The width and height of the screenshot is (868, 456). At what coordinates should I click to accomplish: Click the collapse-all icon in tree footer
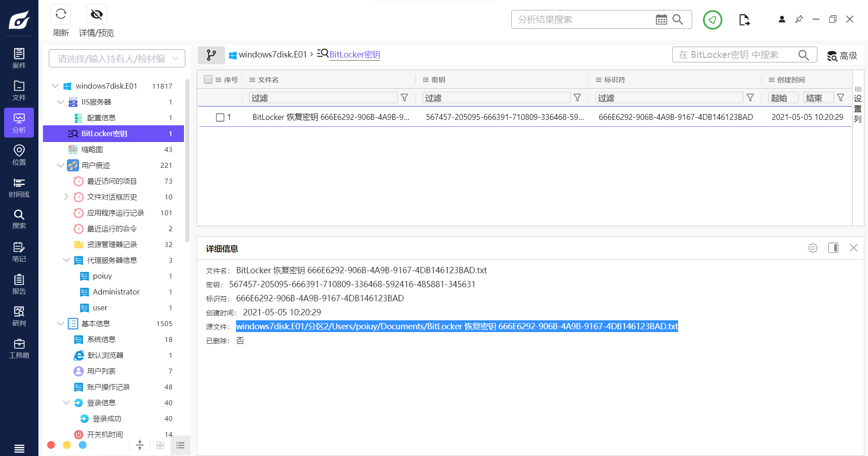tap(140, 446)
